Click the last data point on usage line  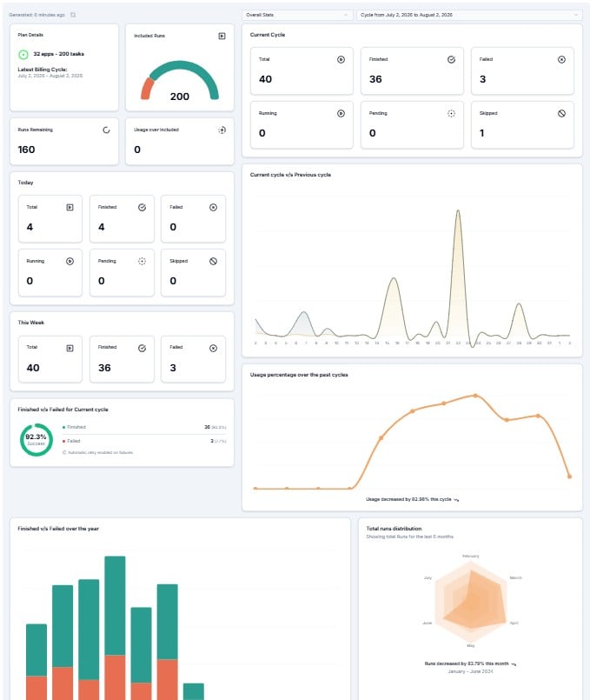569,477
